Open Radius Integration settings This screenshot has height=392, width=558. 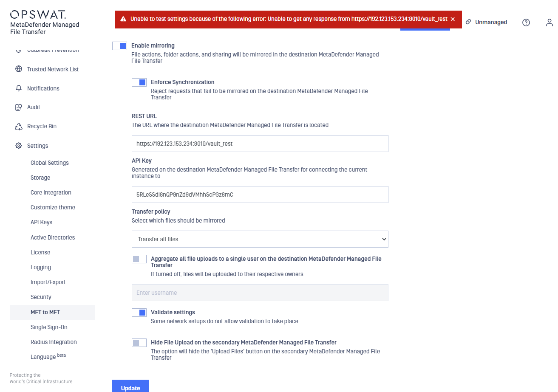pos(54,342)
